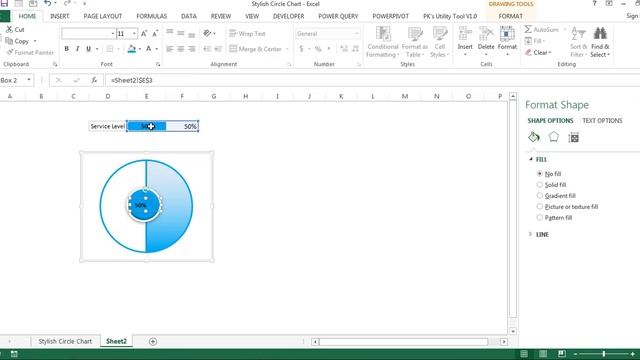Click the Undo arrow

pyautogui.click(x=48, y=4)
